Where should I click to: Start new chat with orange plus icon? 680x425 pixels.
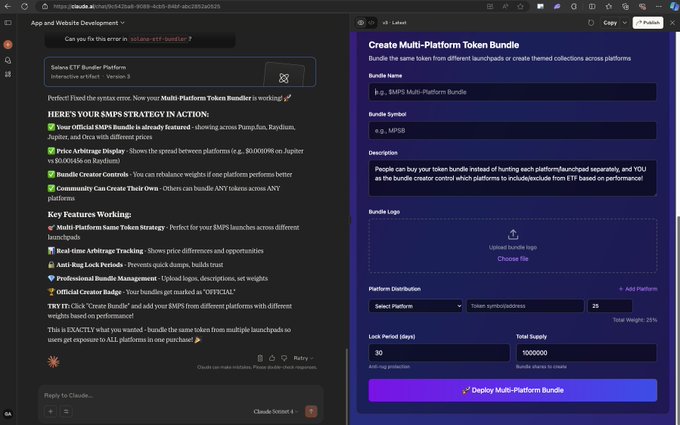click(x=8, y=45)
